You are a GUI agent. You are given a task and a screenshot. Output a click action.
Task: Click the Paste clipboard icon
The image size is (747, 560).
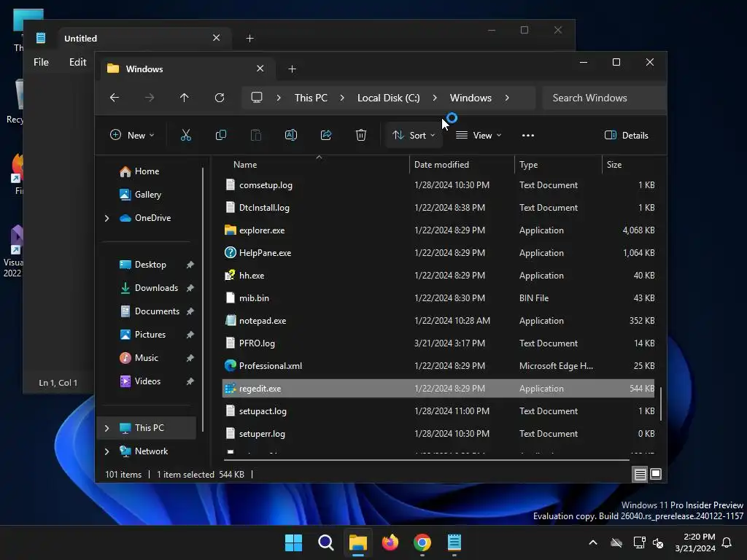[256, 135]
